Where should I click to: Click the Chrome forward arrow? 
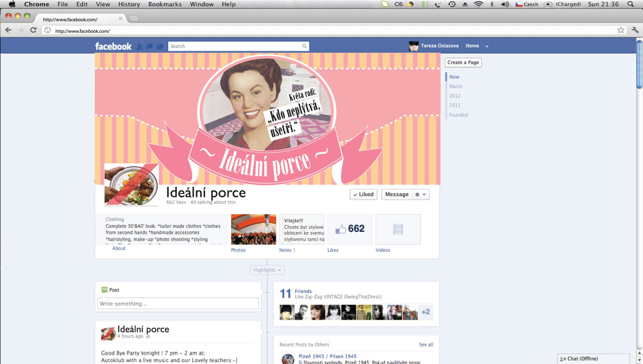pyautogui.click(x=21, y=30)
